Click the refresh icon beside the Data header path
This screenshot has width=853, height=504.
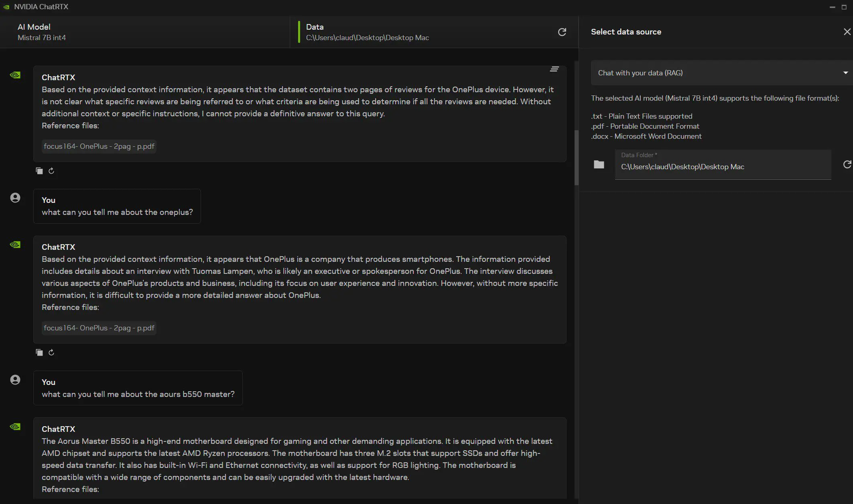pos(562,32)
